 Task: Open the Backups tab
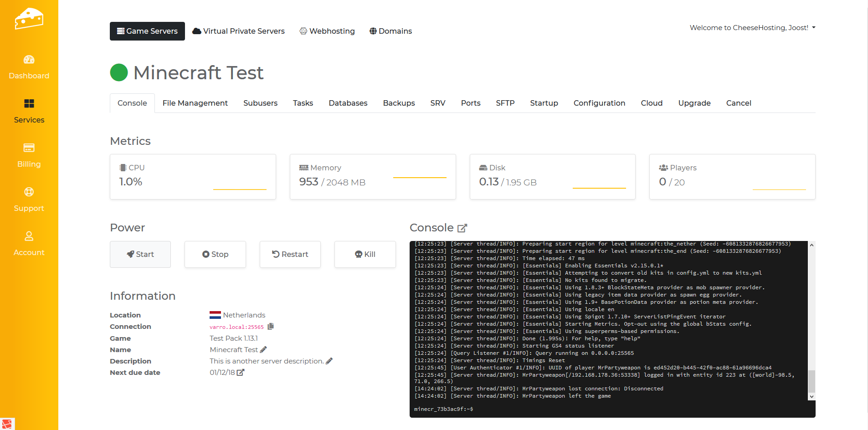tap(399, 103)
